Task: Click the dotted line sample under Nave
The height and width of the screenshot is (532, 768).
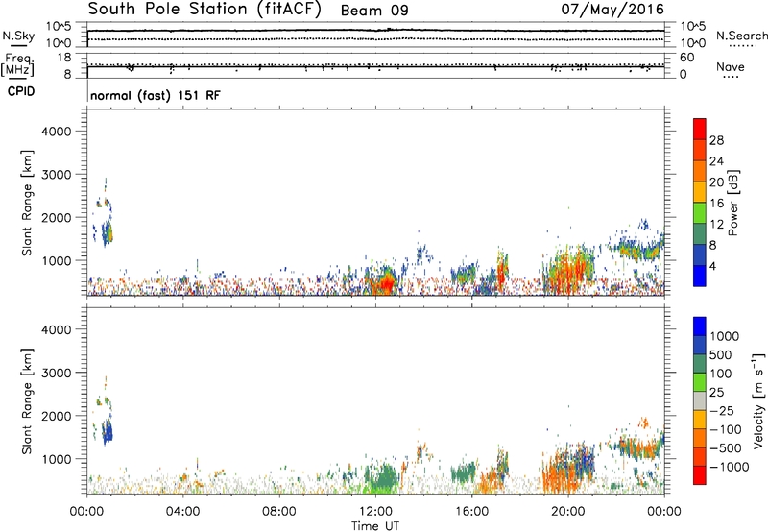Action: [x=730, y=77]
